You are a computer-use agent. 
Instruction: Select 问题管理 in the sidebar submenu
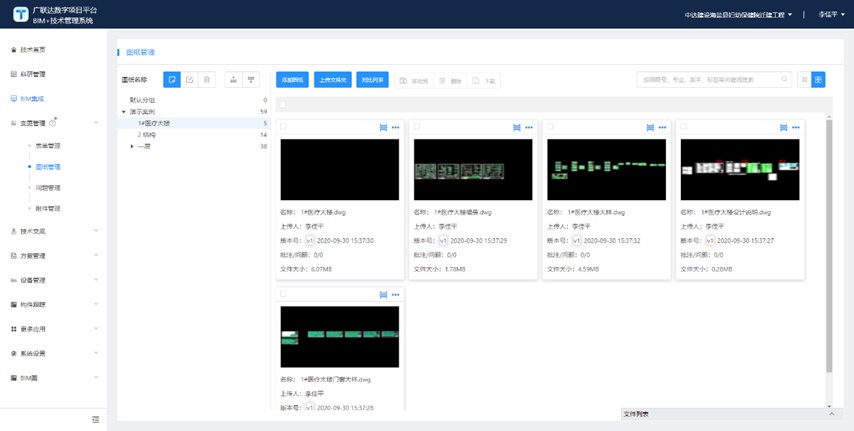pos(48,188)
